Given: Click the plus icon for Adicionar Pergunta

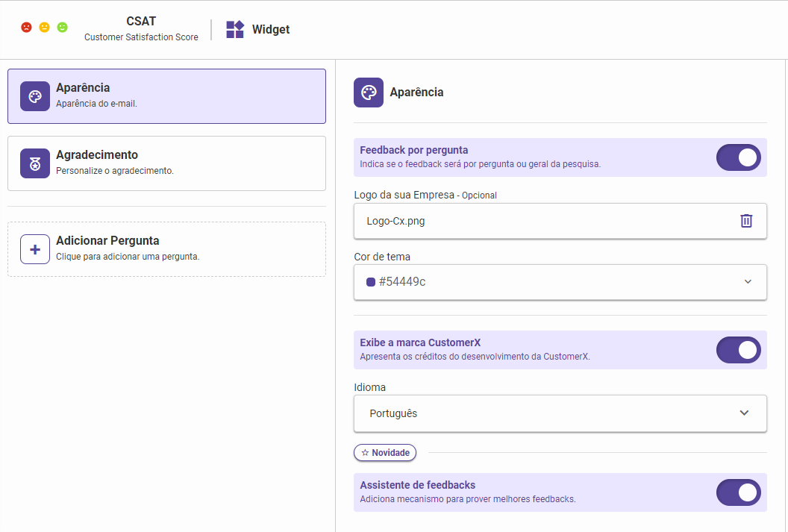Looking at the screenshot, I should pos(35,249).
